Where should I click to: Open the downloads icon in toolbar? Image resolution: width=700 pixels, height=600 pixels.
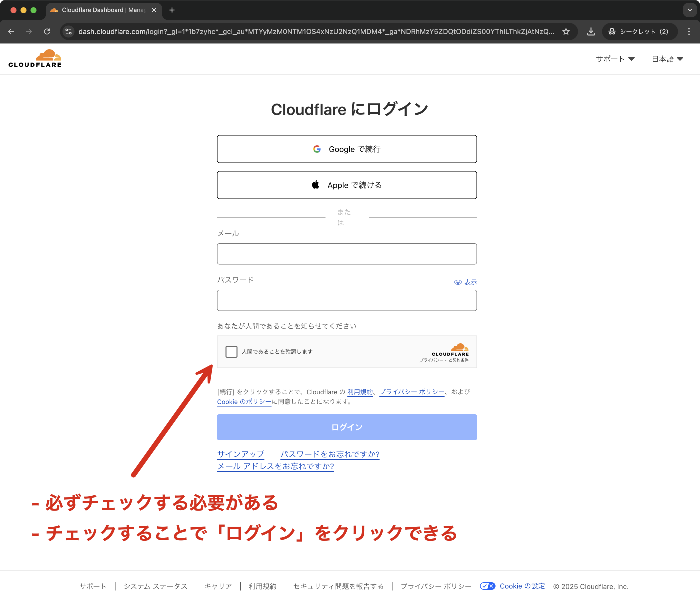pyautogui.click(x=591, y=31)
